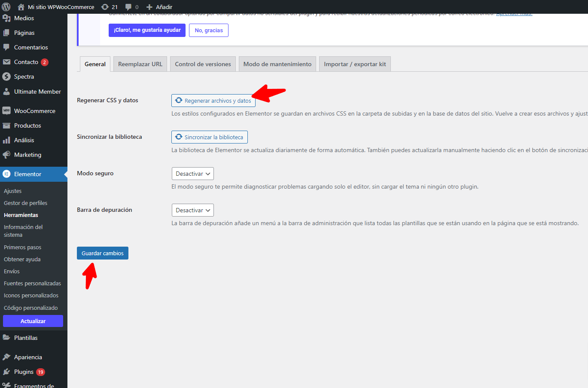Click the Productos sidebar icon
Image resolution: width=588 pixels, height=388 pixels.
pos(6,125)
